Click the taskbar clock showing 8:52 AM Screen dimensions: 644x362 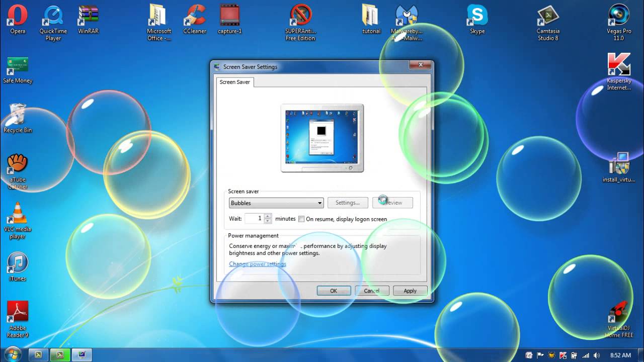point(620,355)
